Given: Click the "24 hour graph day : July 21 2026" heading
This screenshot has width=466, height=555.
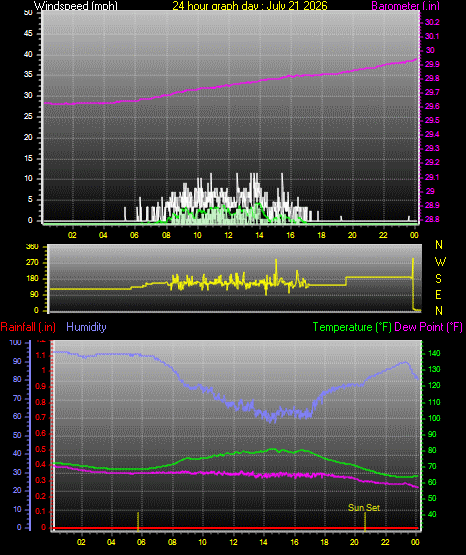Looking at the screenshot, I should 250,6.
